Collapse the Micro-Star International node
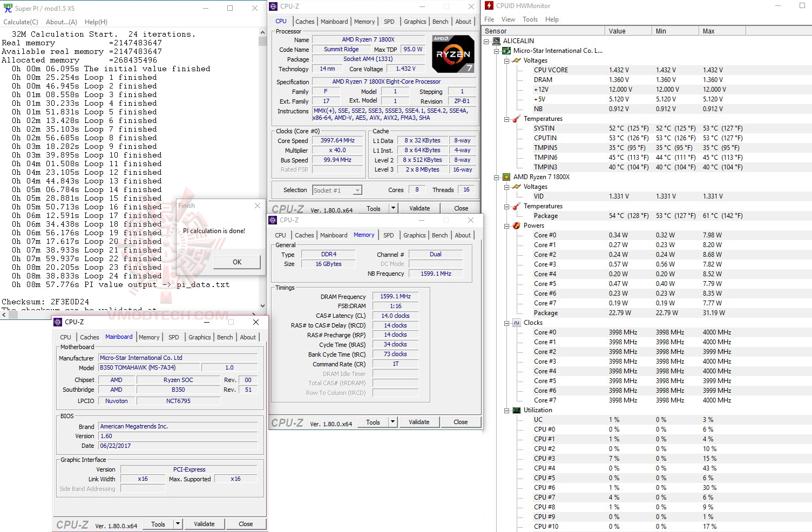Viewport: 812px width, 532px height. pyautogui.click(x=497, y=51)
